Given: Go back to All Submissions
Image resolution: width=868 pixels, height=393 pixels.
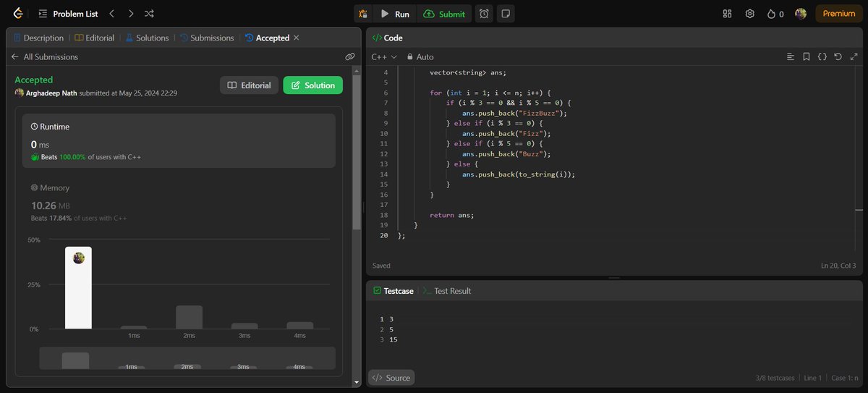Looking at the screenshot, I should (45, 56).
